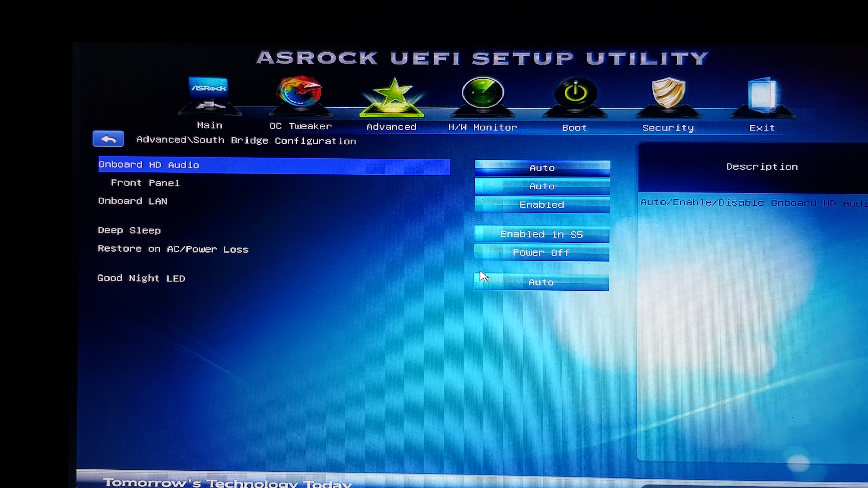Select the Onboard LAN row label
The height and width of the screenshot is (488, 868).
click(133, 201)
